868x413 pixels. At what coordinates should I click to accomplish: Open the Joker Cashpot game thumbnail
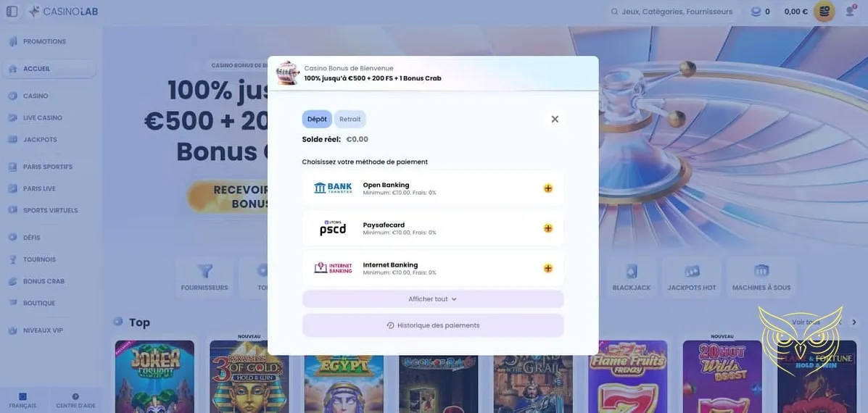click(x=154, y=377)
